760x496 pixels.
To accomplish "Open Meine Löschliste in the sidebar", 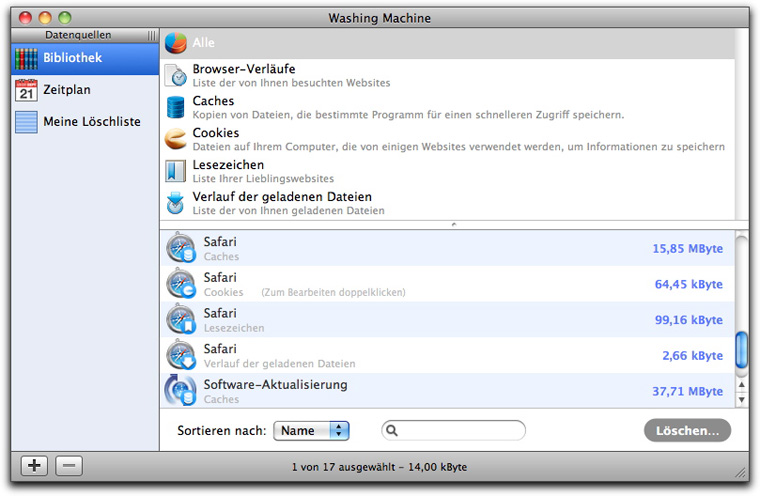I will pos(85,122).
